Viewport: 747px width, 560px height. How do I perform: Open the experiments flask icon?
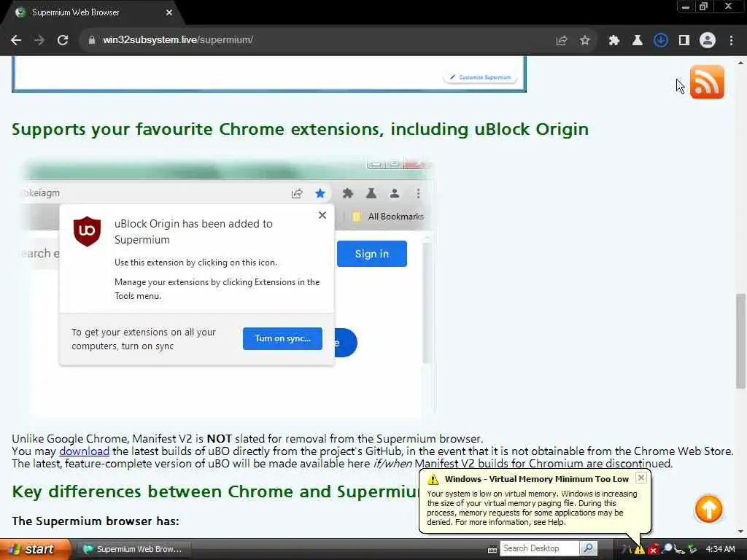(637, 41)
